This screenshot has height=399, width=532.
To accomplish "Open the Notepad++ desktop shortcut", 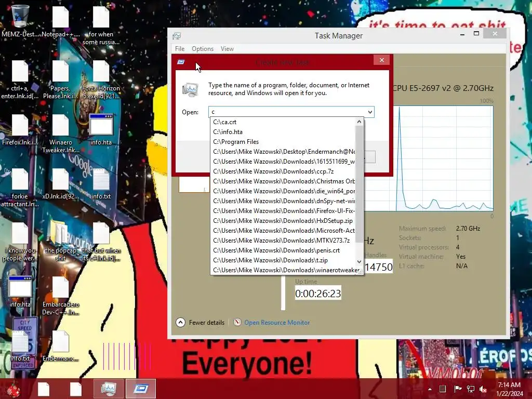I will (60, 21).
